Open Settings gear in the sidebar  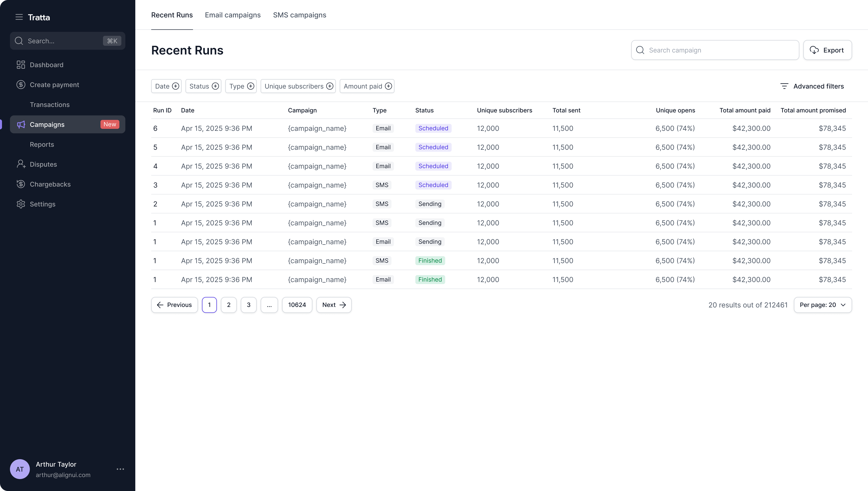(21, 204)
